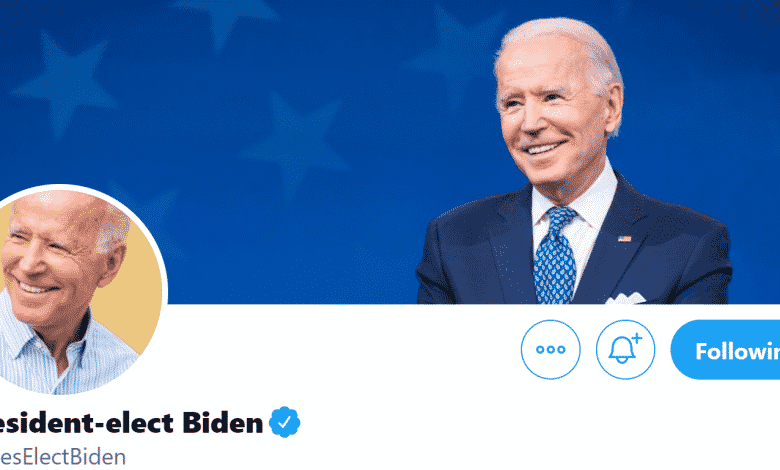This screenshot has height=470, width=780.
Task: Select the President-elect Biden display name
Action: (x=131, y=423)
